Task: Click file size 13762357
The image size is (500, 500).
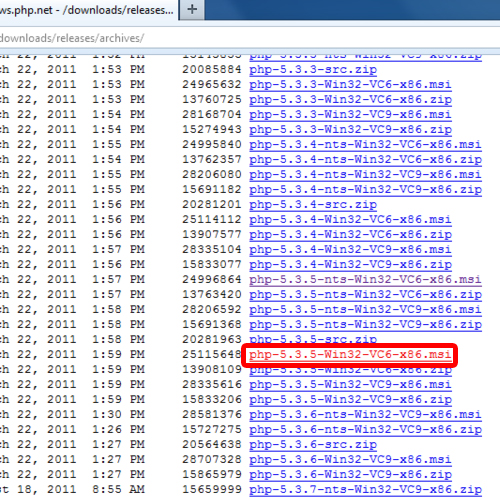Action: 212,159
